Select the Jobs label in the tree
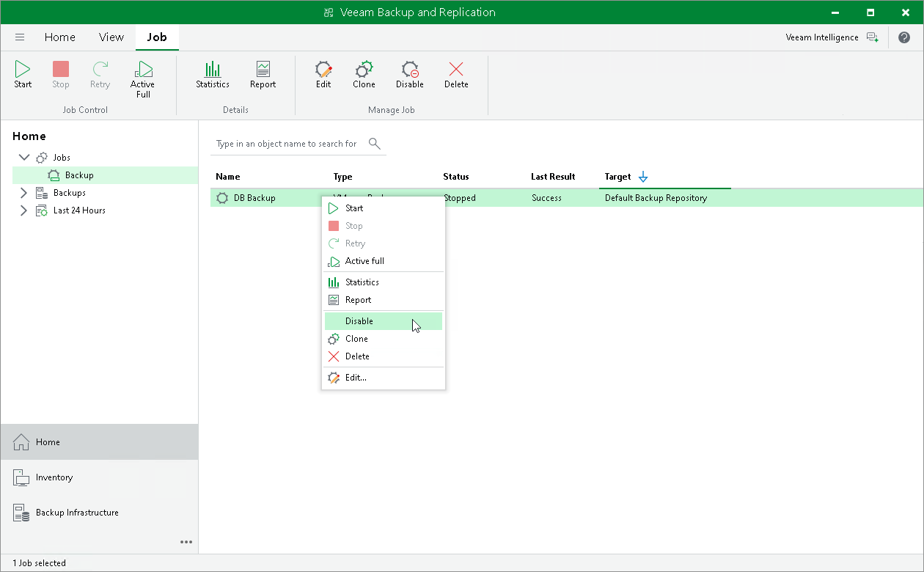The width and height of the screenshot is (924, 572). tap(62, 158)
